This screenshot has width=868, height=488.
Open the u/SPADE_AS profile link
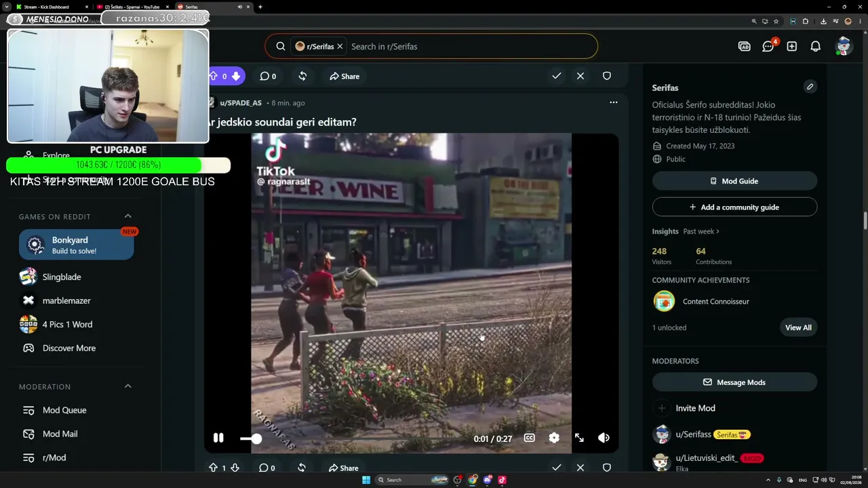coord(241,103)
